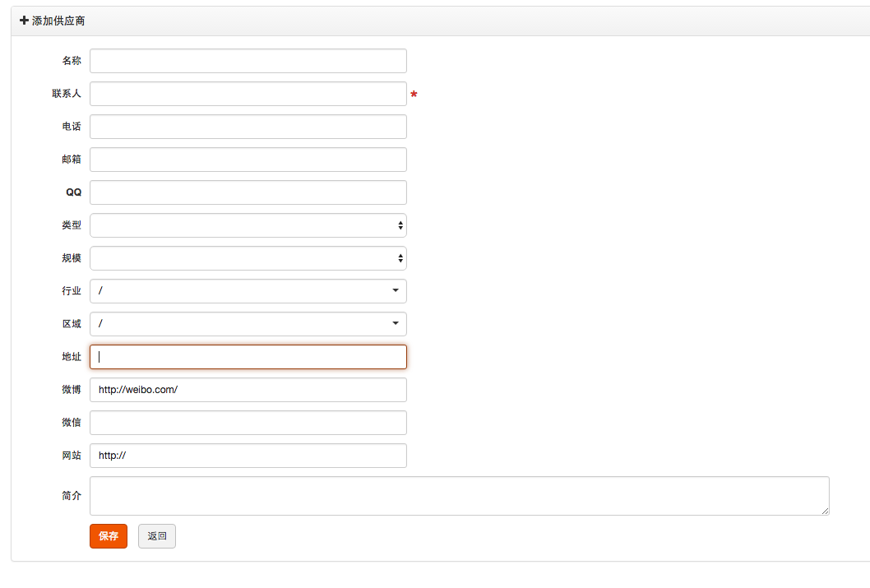Click into the 联系人 text field
Viewport: 870px width, 588px height.
pos(248,94)
